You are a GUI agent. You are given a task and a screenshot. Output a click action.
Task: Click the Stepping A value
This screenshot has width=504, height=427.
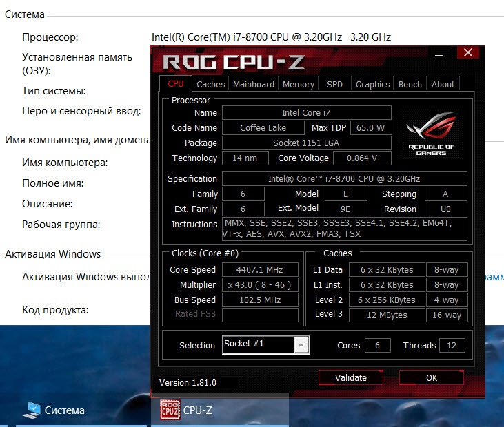(445, 194)
